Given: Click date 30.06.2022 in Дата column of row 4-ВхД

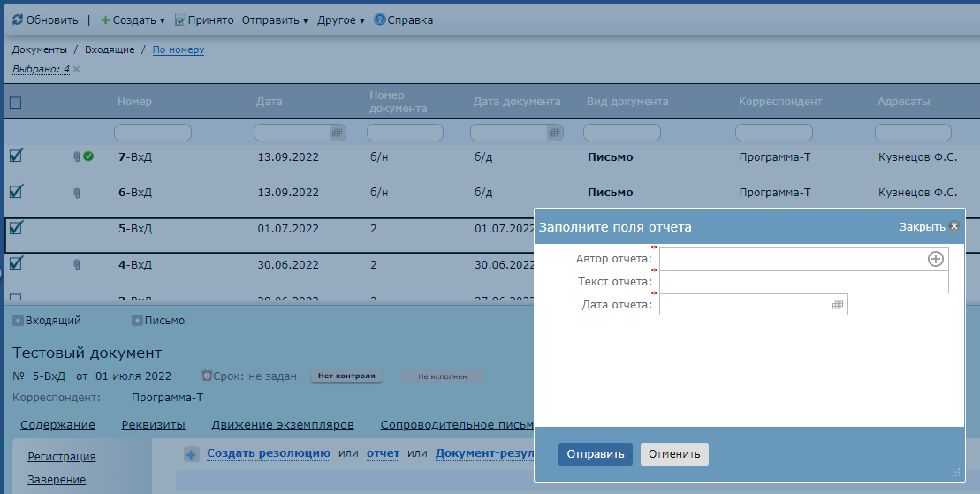Looking at the screenshot, I should [288, 265].
